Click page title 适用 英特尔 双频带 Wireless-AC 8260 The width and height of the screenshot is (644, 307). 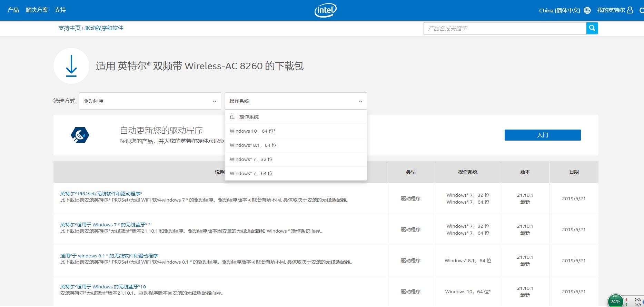[200, 66]
